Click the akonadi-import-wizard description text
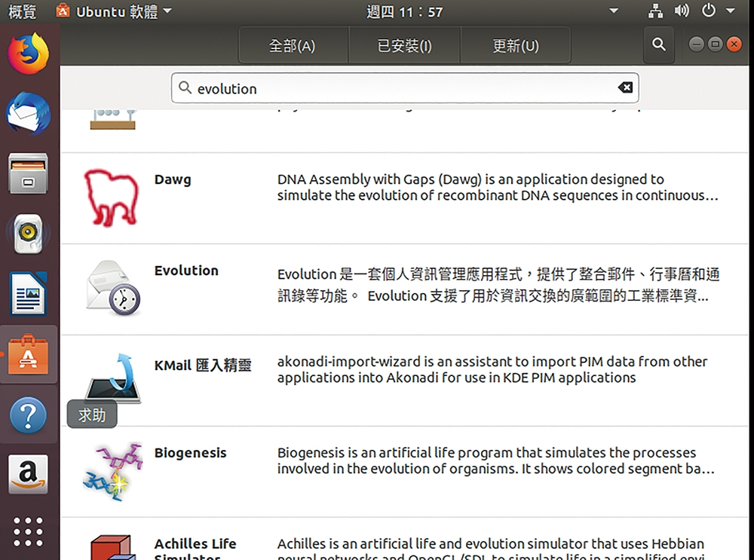This screenshot has height=560, width=754. click(492, 369)
